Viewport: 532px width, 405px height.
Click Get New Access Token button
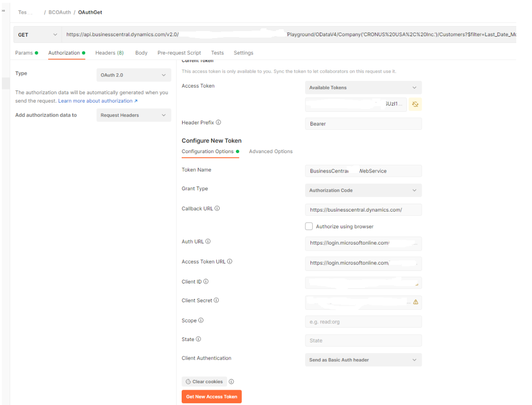pyautogui.click(x=212, y=397)
